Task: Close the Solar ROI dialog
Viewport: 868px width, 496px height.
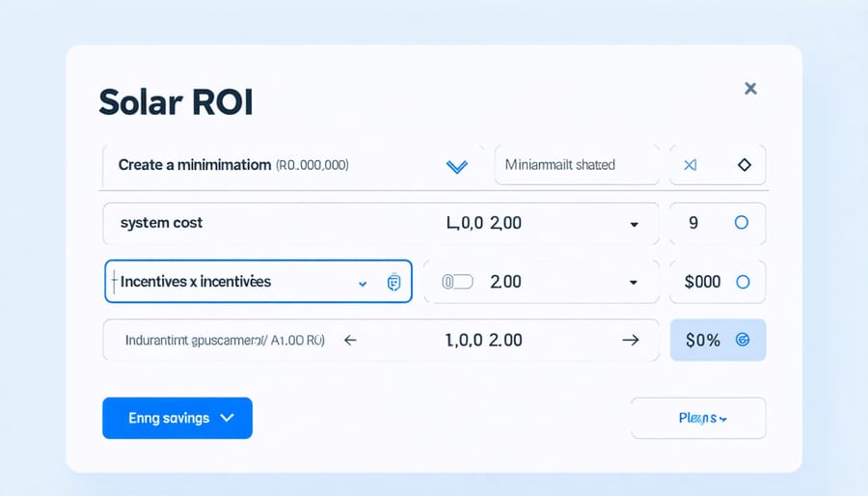Action: point(750,89)
